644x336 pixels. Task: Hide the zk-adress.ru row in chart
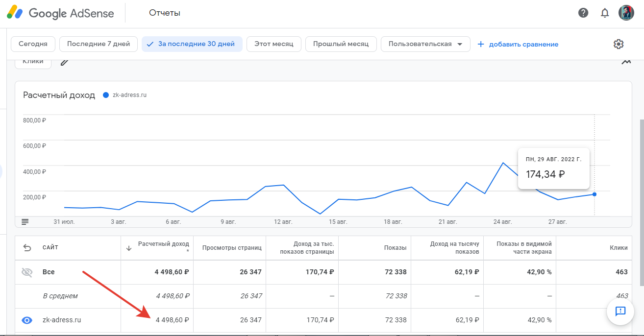pyautogui.click(x=27, y=320)
